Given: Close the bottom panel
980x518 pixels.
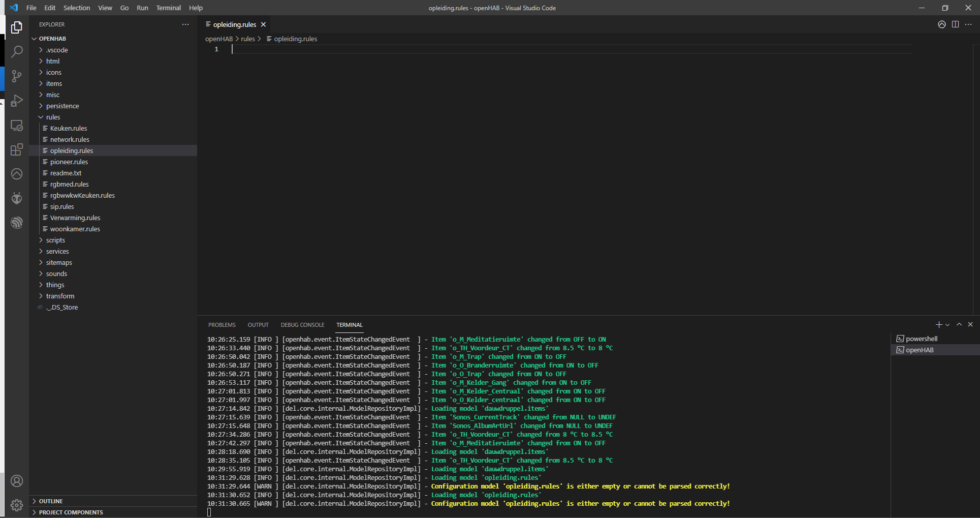Looking at the screenshot, I should pos(970,324).
